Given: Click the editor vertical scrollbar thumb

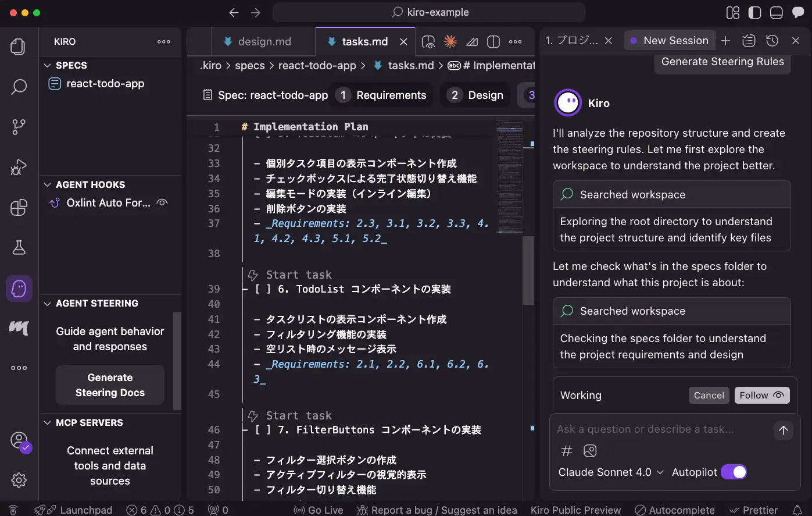Looking at the screenshot, I should click(x=528, y=270).
